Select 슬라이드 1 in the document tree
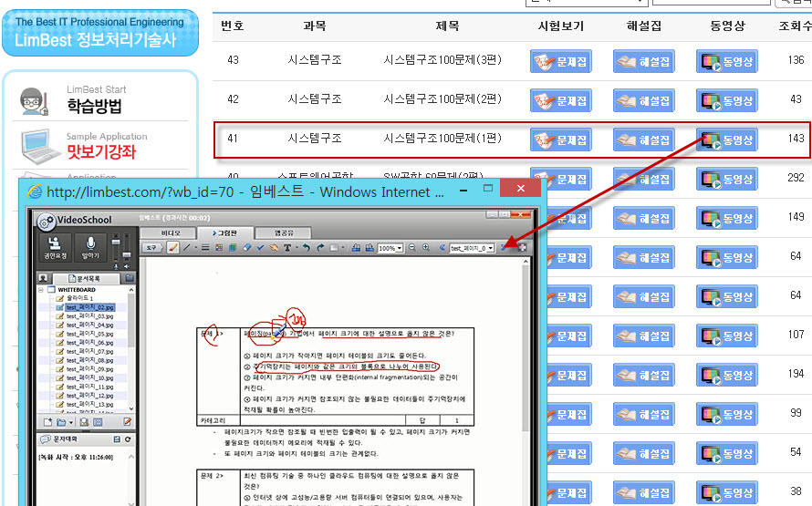The image size is (812, 506). 79,298
